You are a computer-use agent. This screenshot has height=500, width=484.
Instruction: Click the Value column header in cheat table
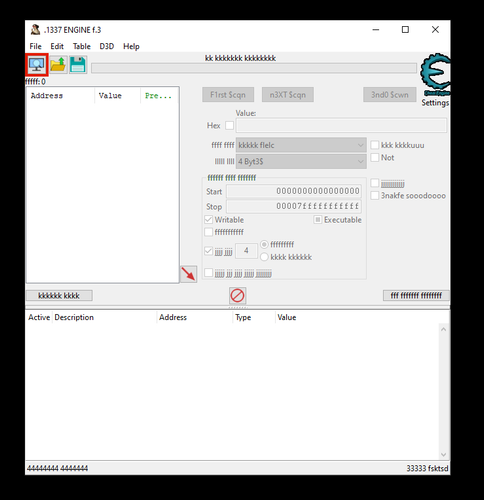[287, 317]
